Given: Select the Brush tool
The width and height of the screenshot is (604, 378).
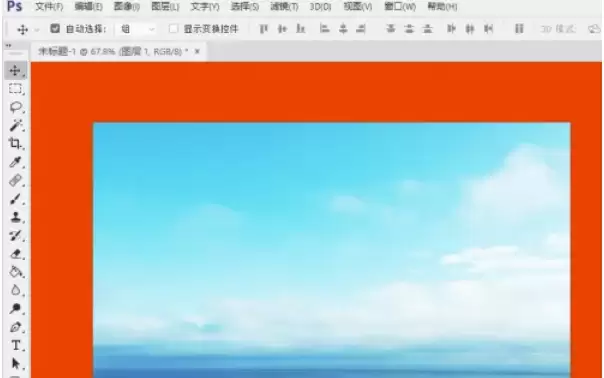Looking at the screenshot, I should coord(15,199).
